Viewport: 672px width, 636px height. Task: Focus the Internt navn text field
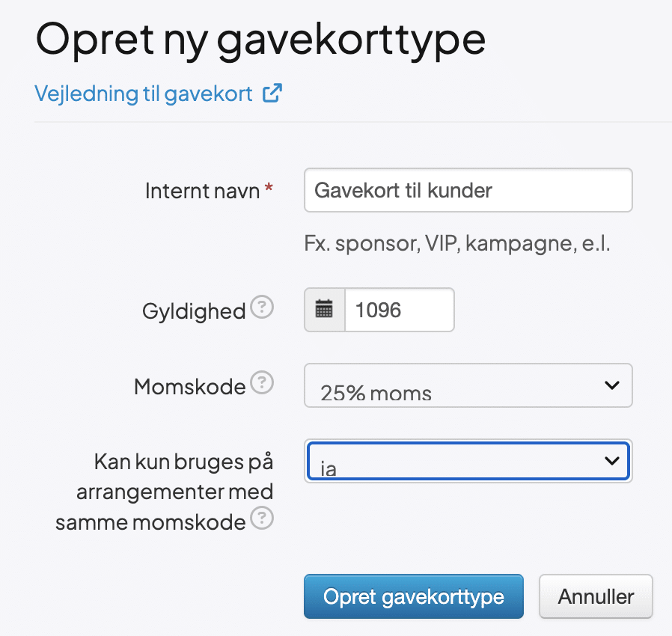coord(468,191)
